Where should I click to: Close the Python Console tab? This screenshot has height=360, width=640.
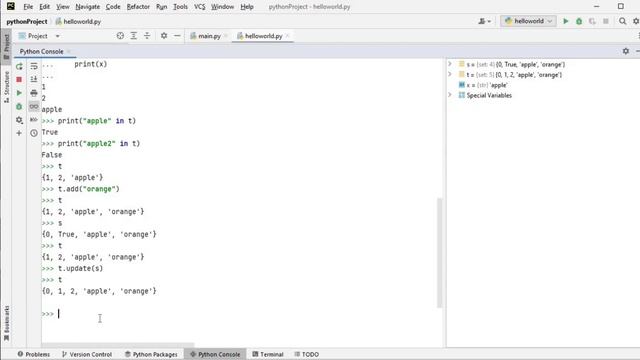click(69, 51)
